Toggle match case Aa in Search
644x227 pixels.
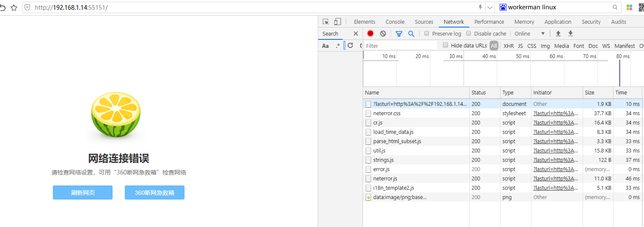tap(325, 46)
